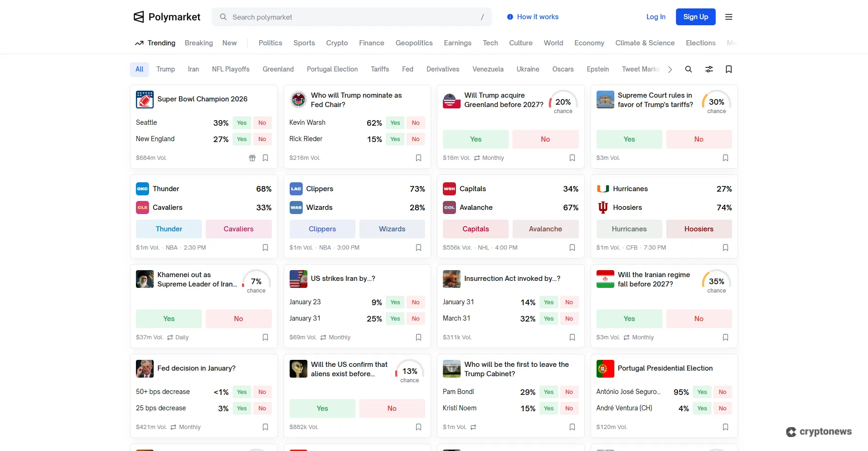Bookmark the Insurrection Act market

point(572,337)
